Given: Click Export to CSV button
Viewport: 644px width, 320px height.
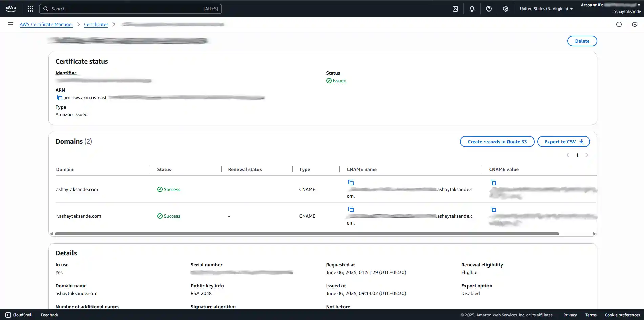Looking at the screenshot, I should coord(564,142).
